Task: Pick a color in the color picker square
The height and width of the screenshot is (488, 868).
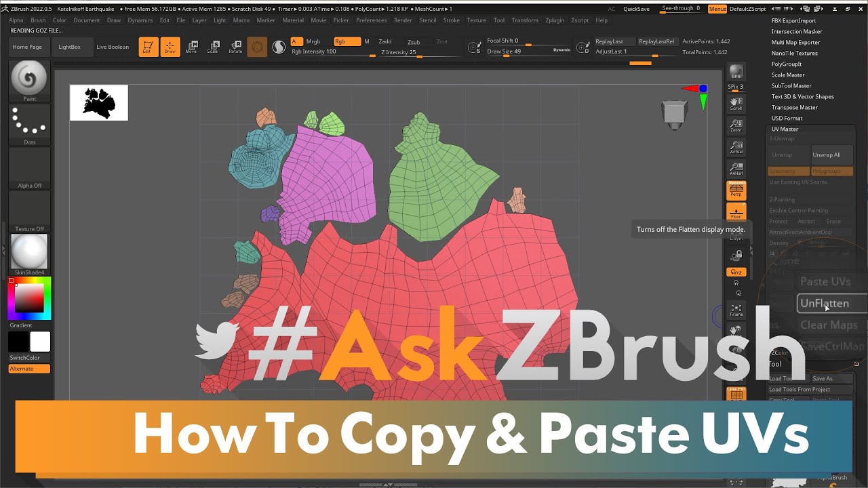Action: click(x=29, y=298)
